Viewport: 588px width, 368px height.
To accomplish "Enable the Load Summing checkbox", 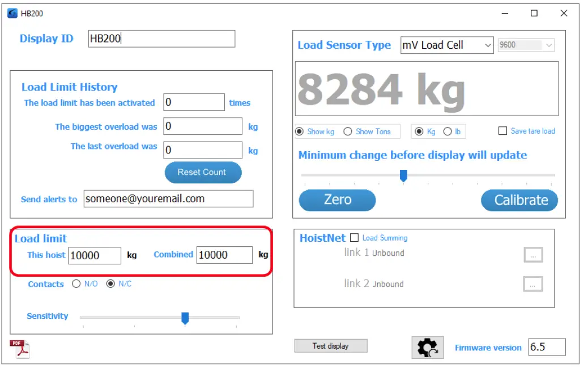I will pyautogui.click(x=355, y=238).
